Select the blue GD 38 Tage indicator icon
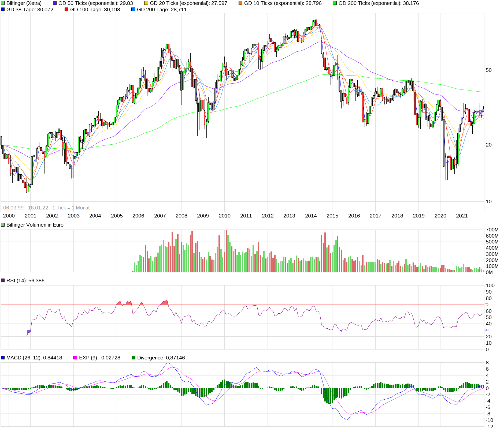The width and height of the screenshot is (504, 432). [x=3, y=10]
